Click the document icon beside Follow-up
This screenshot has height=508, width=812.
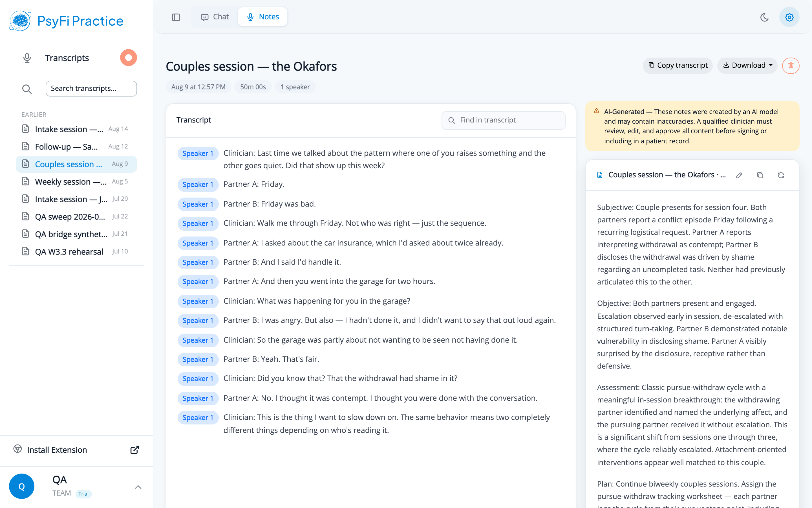click(25, 146)
